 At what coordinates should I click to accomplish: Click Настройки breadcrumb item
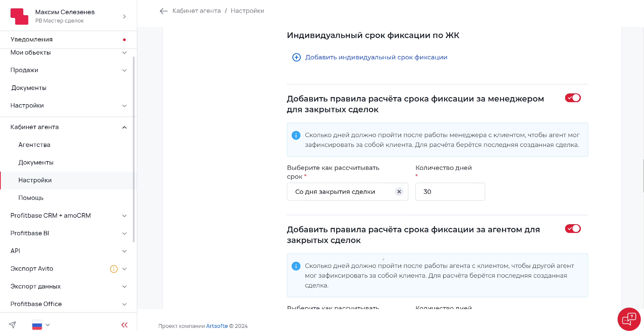(x=247, y=11)
